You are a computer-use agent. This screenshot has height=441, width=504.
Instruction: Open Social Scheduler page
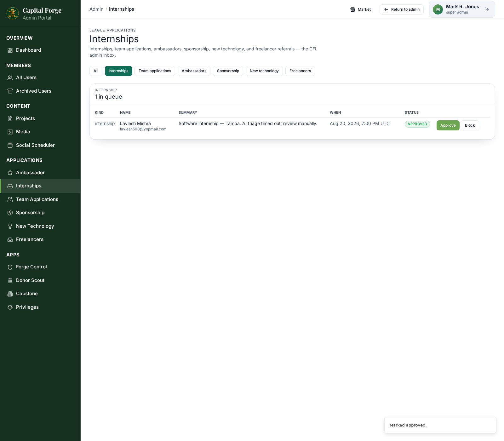[40, 145]
